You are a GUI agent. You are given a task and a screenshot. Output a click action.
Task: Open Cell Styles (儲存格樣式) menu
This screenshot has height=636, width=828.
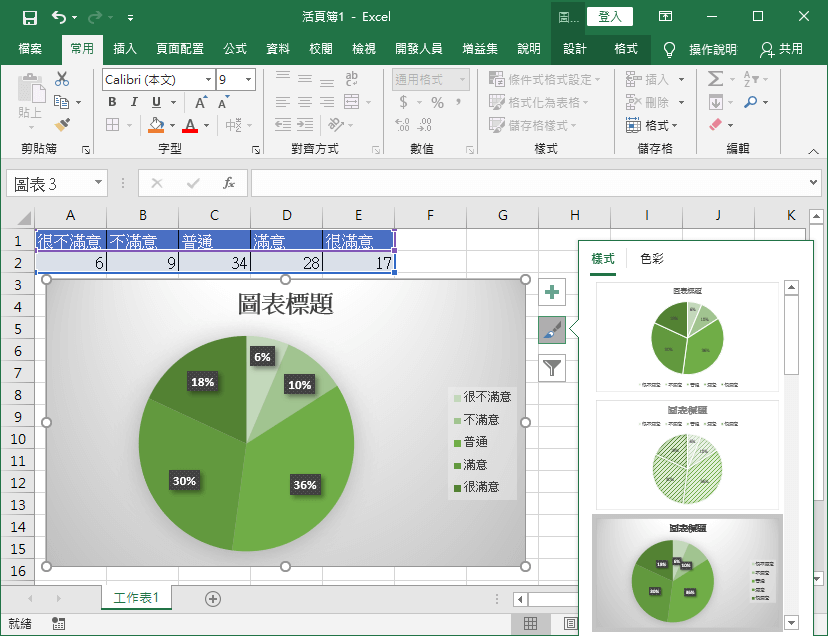(x=532, y=125)
